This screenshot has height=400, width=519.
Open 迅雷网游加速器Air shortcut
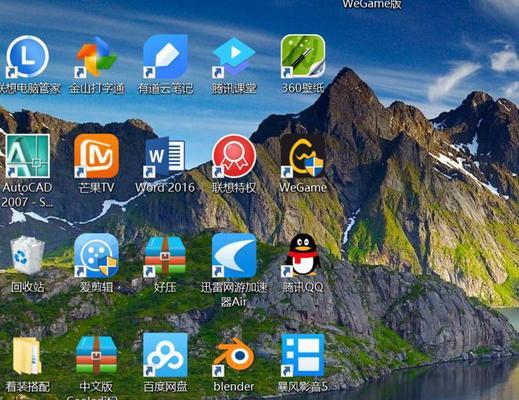[x=234, y=255]
